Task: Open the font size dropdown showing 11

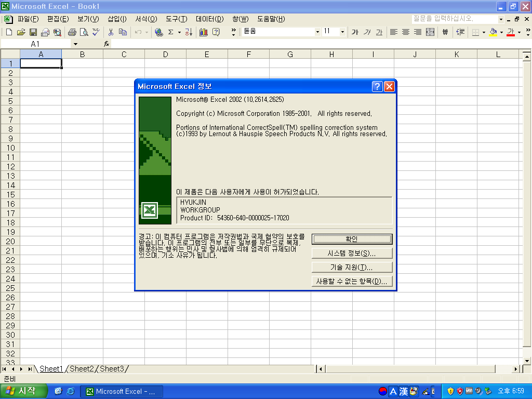Action: pos(342,32)
